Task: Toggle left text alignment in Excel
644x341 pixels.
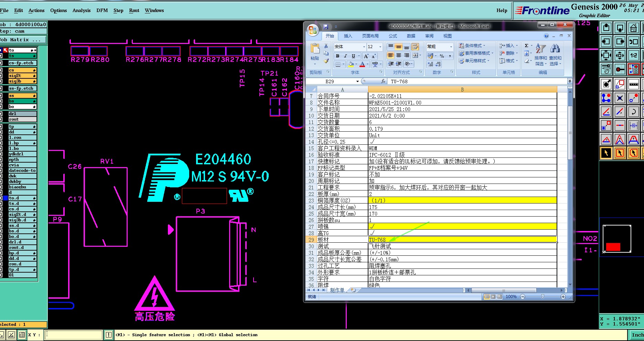Action: (391, 55)
